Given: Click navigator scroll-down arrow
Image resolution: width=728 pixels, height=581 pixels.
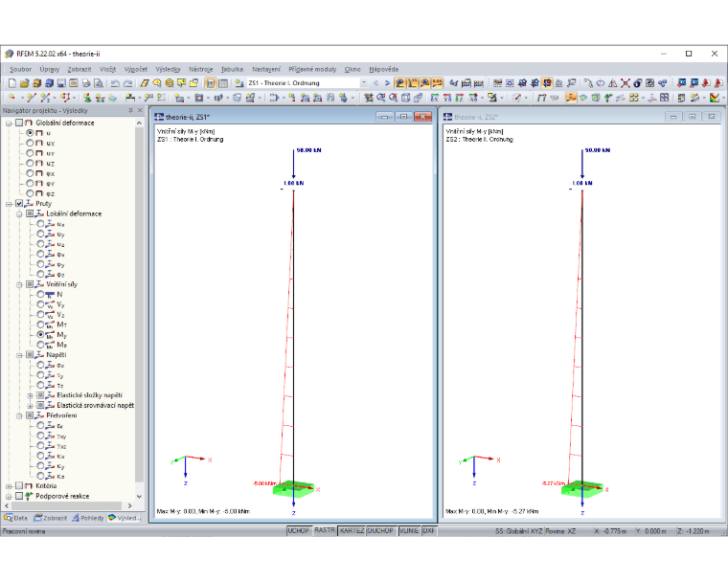Looking at the screenshot, I should point(139,496).
